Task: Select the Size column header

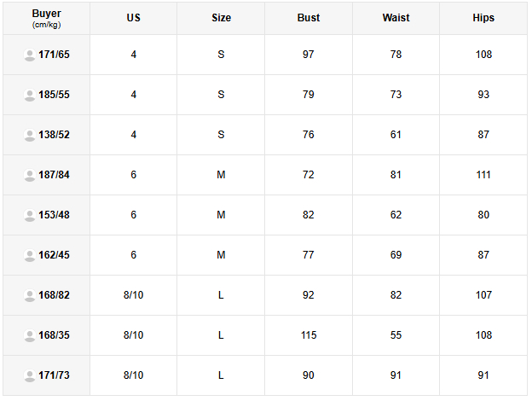Action: 221,18
